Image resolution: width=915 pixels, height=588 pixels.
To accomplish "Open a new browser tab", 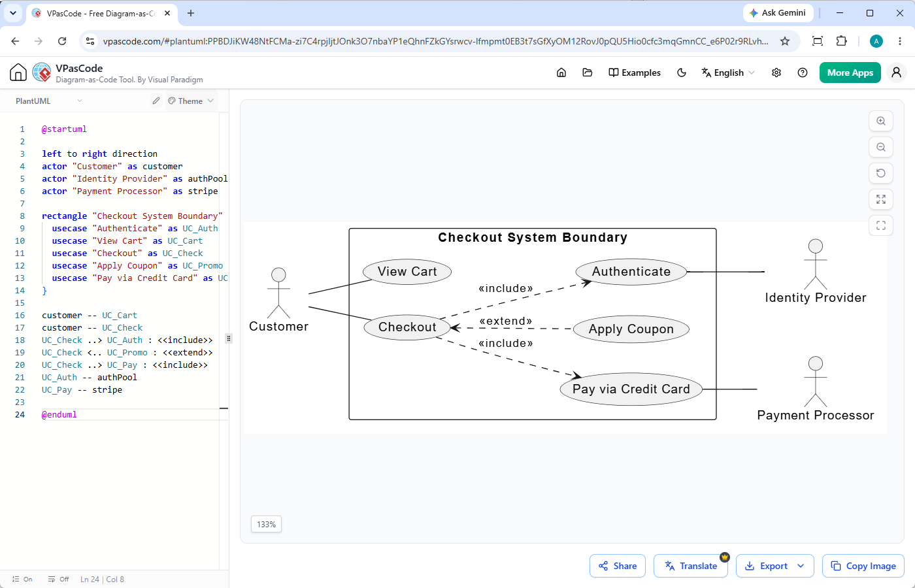I will (191, 13).
